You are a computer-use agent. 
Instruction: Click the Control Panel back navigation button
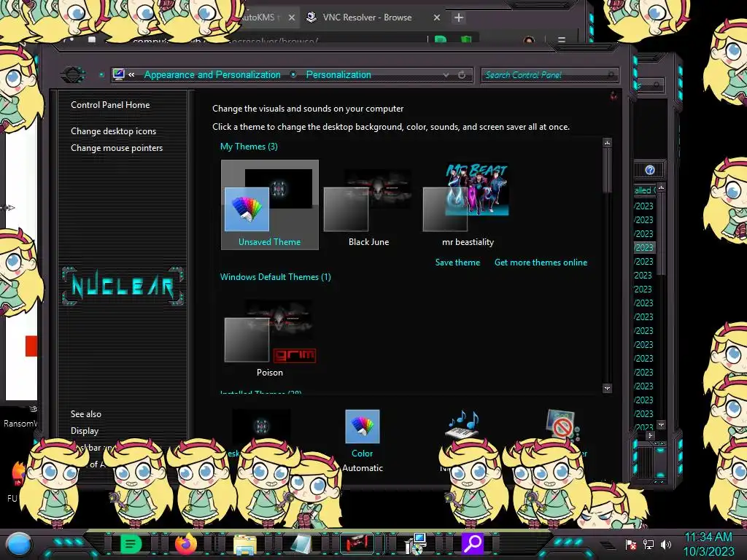pos(73,75)
